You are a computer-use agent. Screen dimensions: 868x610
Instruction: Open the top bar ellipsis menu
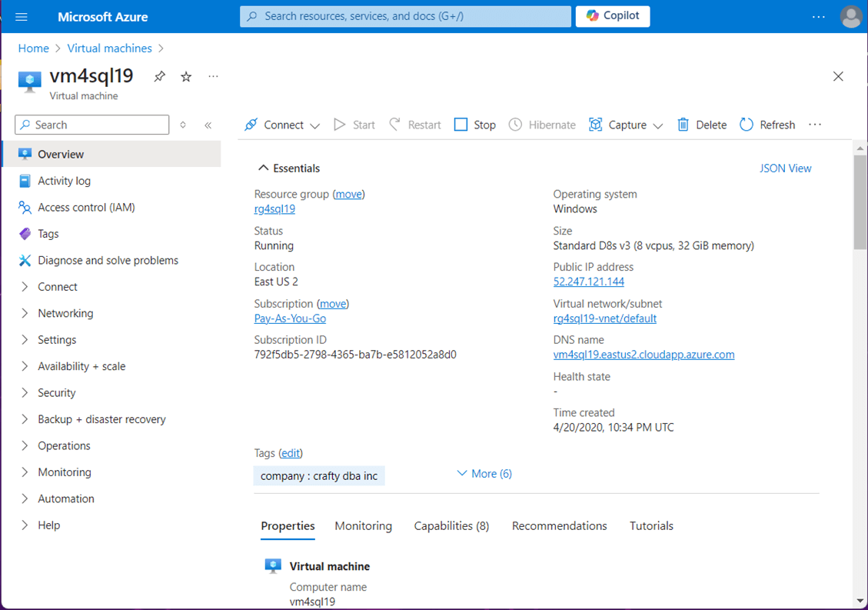click(819, 17)
